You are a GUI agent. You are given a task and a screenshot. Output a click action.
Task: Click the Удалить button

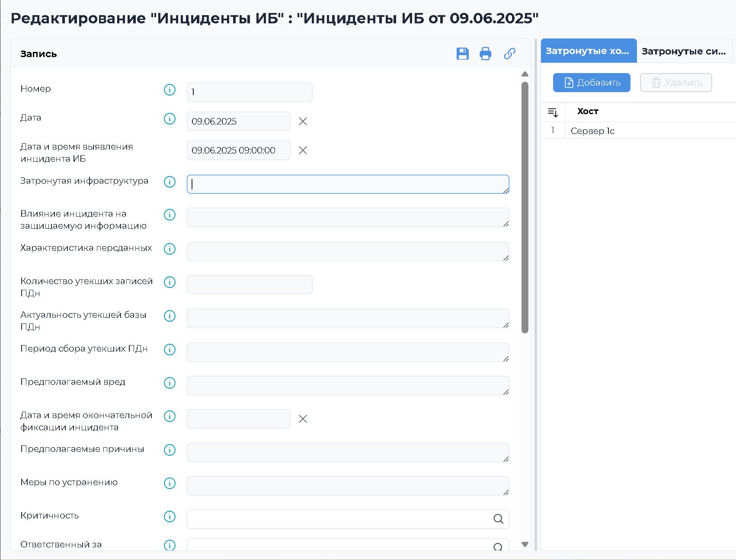point(676,83)
